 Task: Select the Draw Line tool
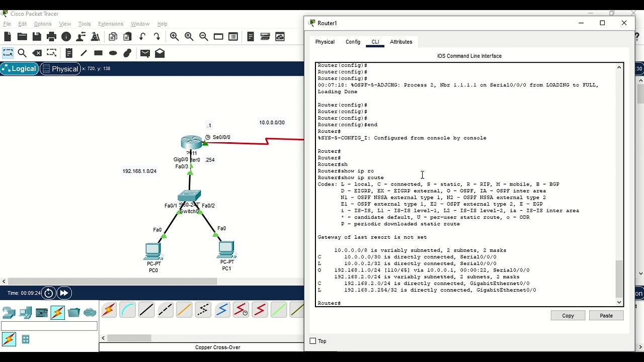(x=84, y=53)
